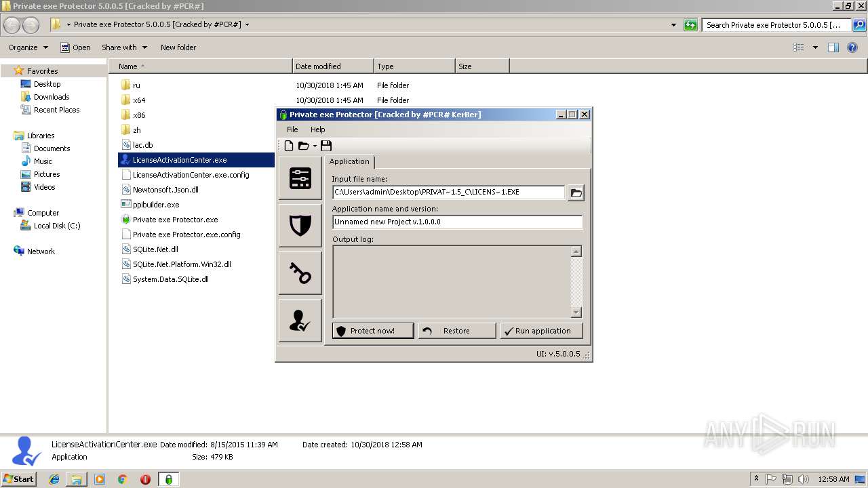
Task: Click the Start button
Action: [18, 479]
